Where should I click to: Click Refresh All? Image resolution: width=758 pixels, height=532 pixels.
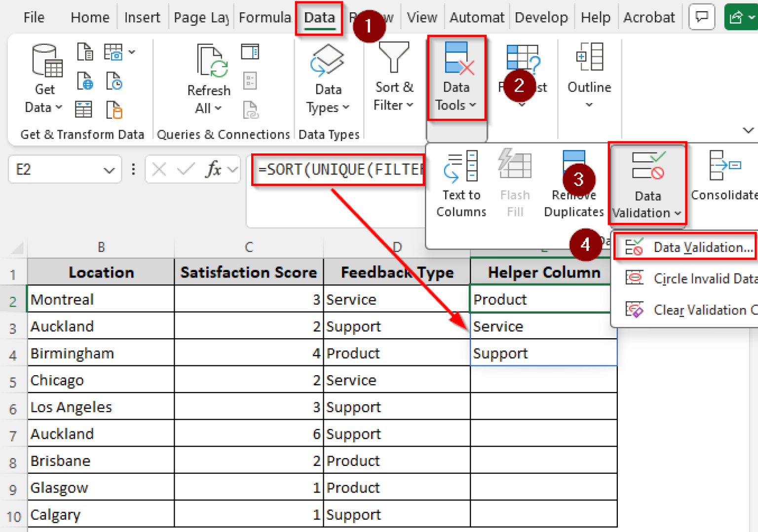point(209,74)
